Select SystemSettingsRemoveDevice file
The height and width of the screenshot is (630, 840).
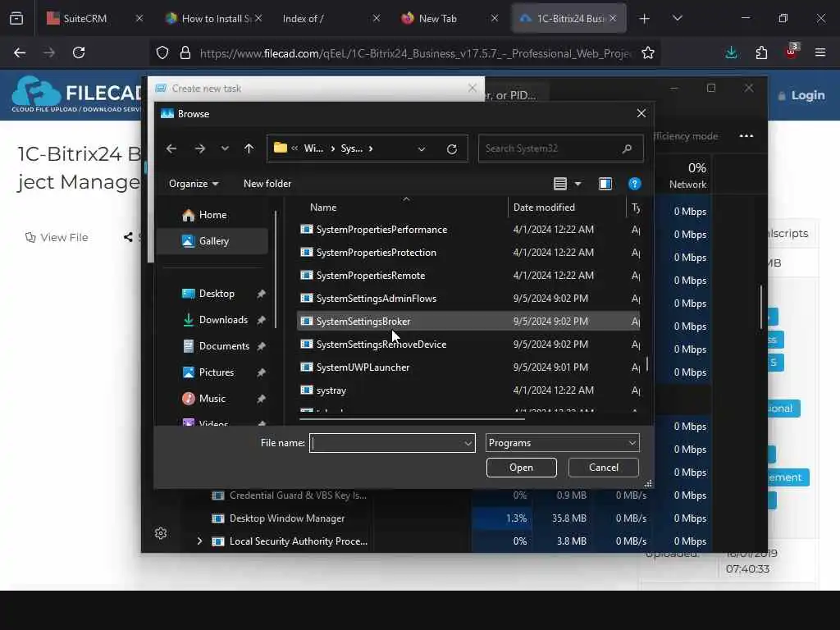coord(468,345)
